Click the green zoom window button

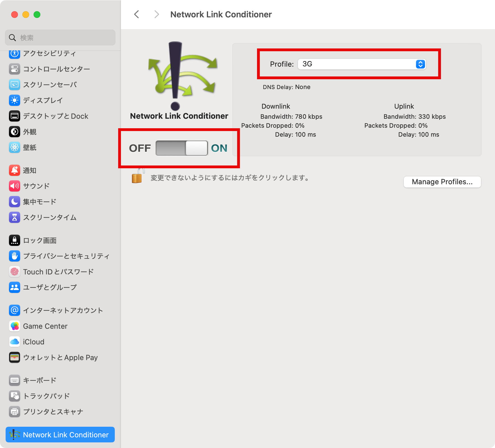[37, 15]
